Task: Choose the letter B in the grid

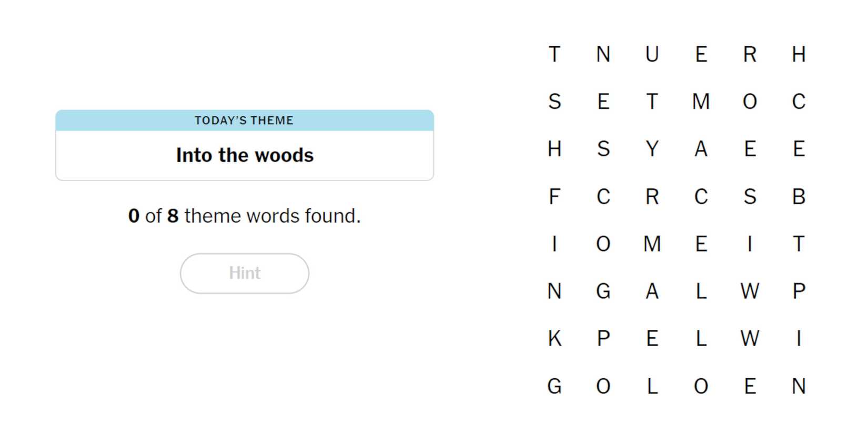Action: pos(799,197)
